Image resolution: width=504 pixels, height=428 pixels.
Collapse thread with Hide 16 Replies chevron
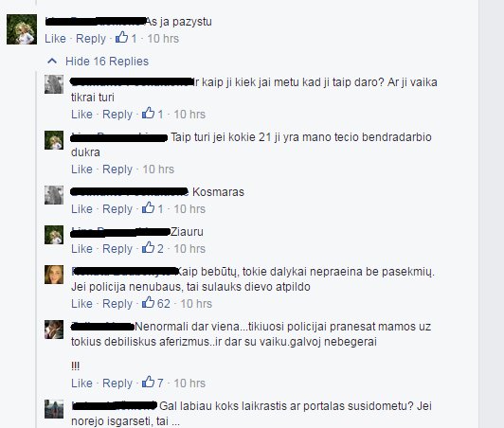[x=52, y=61]
